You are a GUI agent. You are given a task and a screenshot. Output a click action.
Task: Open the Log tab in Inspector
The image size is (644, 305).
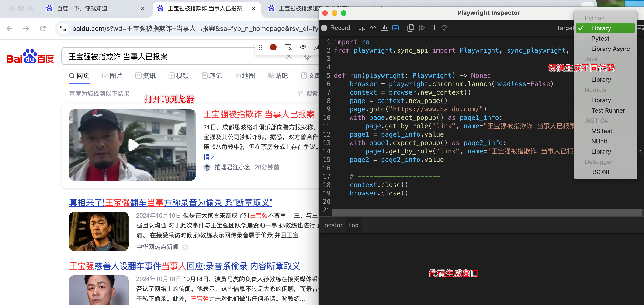click(353, 225)
